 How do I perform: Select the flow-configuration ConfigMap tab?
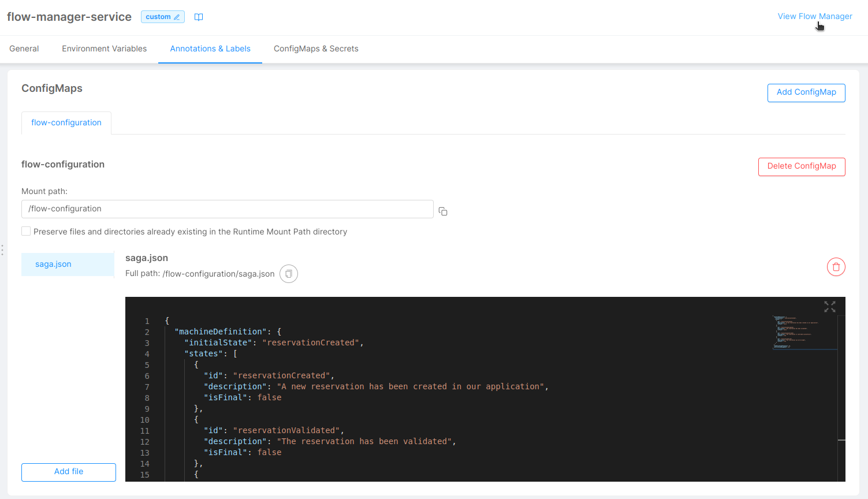point(66,122)
